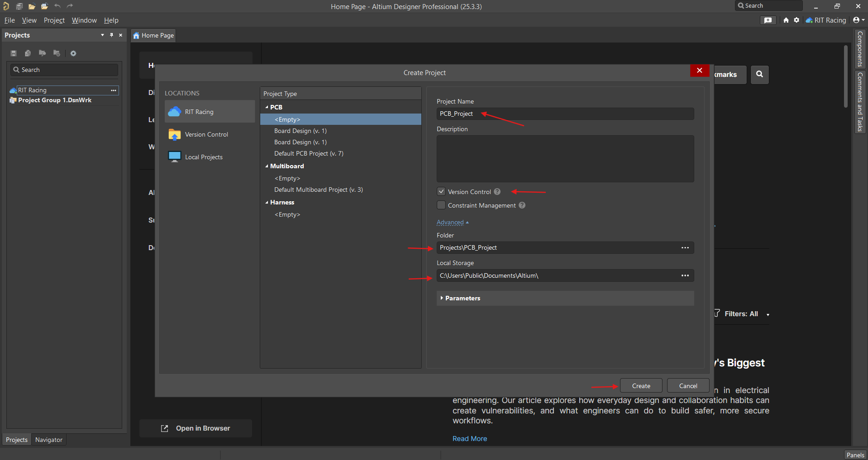Screen dimensions: 868x460
Task: Open Projects panel settings gear
Action: 73,53
